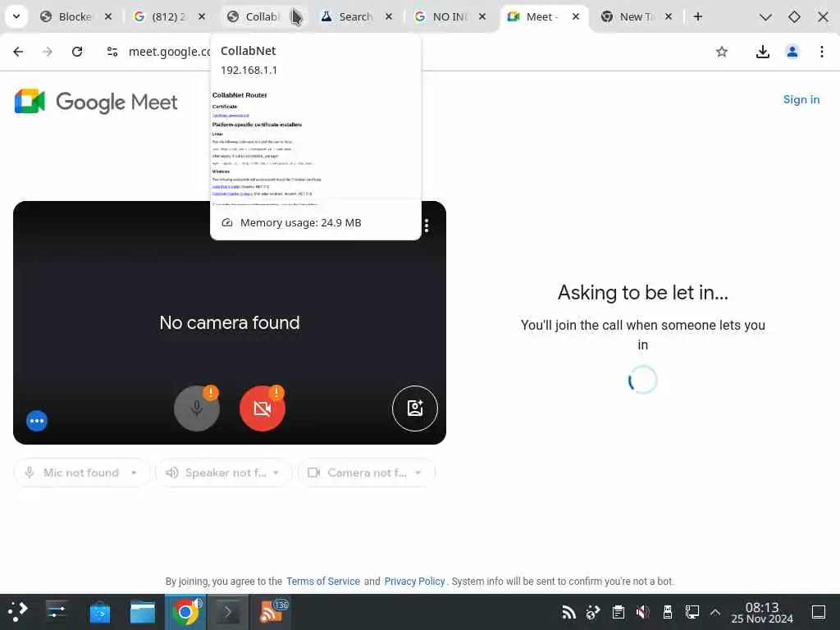Open the Chrome profile avatar
This screenshot has width=840, height=630.
click(792, 52)
